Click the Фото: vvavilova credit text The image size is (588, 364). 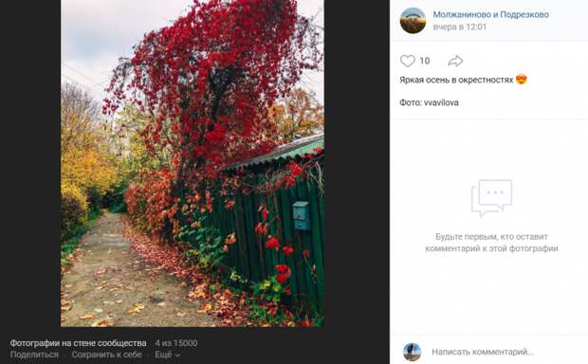[429, 102]
